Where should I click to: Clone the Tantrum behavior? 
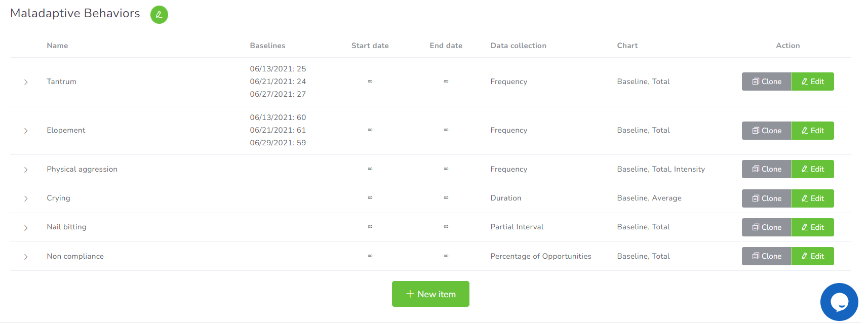coord(766,82)
